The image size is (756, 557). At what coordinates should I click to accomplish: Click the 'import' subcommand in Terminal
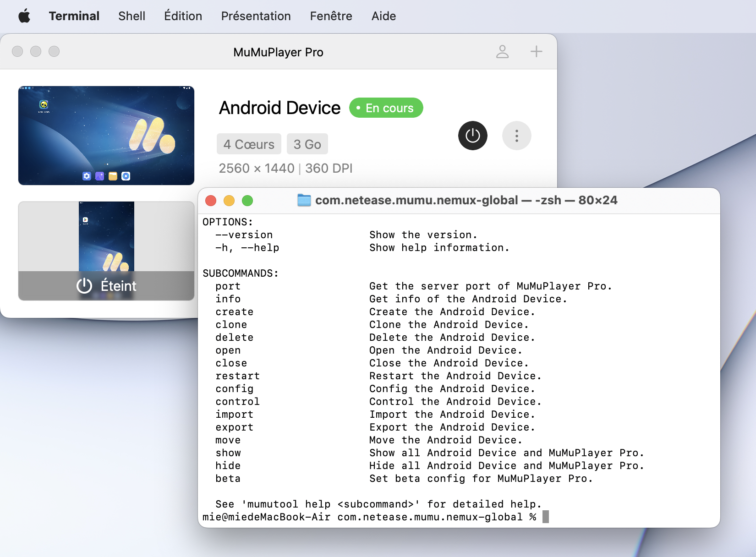(234, 415)
